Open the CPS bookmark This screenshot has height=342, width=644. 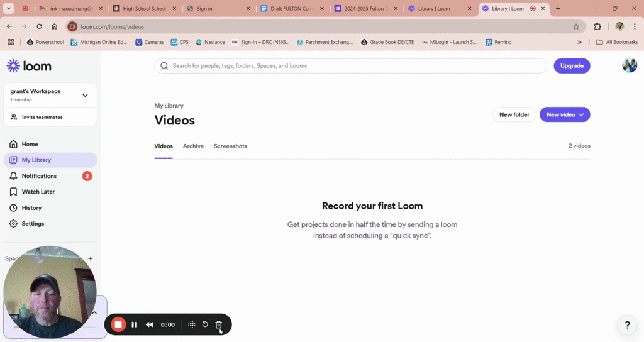click(x=179, y=42)
